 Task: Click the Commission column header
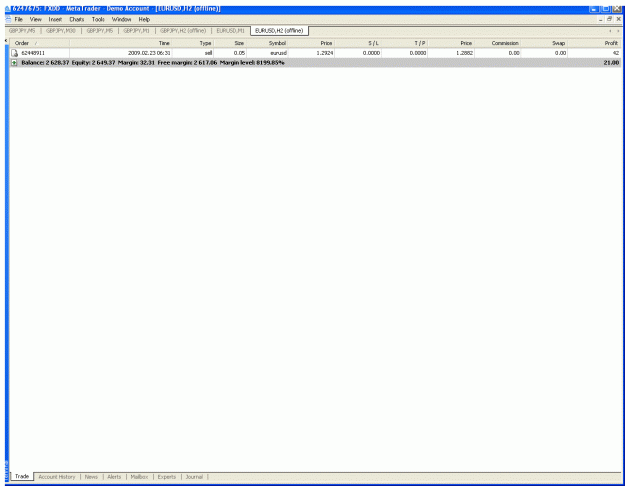pyautogui.click(x=498, y=43)
